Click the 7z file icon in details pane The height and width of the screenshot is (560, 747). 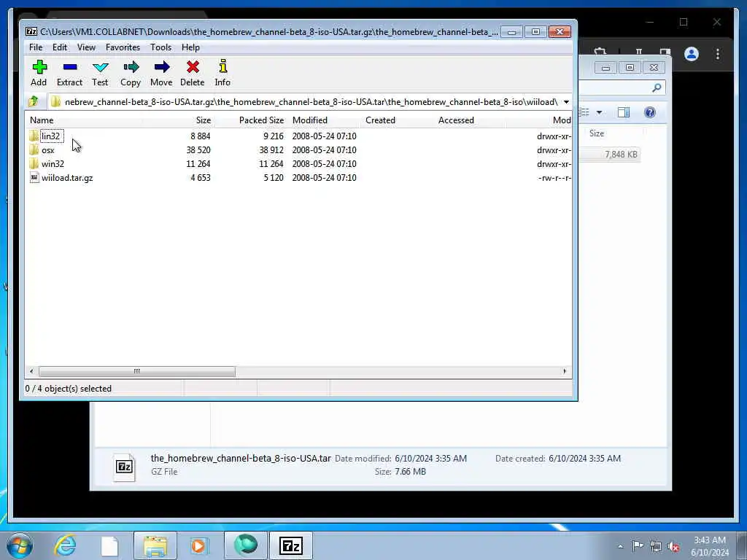click(124, 467)
